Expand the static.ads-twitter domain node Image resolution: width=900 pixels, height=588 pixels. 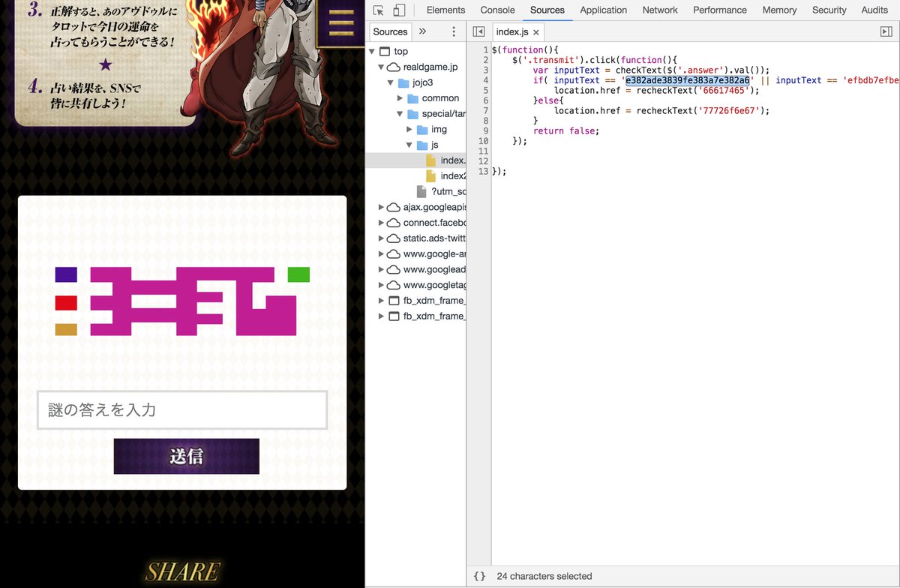click(381, 238)
